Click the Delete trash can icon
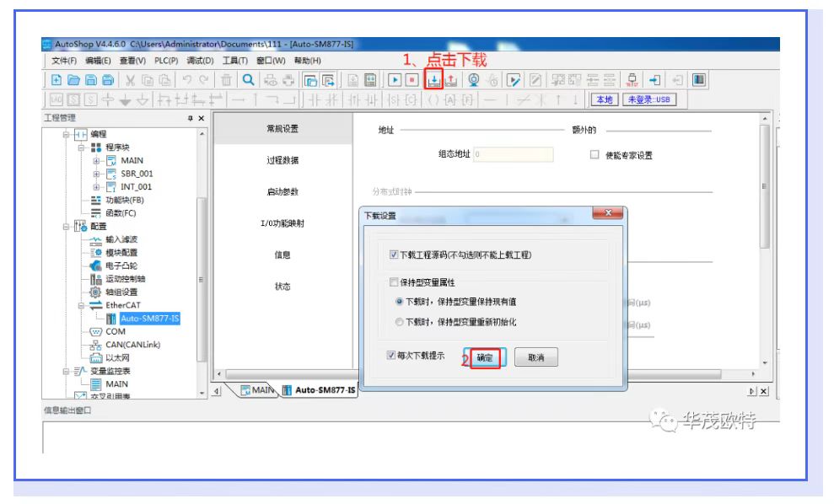The width and height of the screenshot is (834, 504). click(226, 80)
